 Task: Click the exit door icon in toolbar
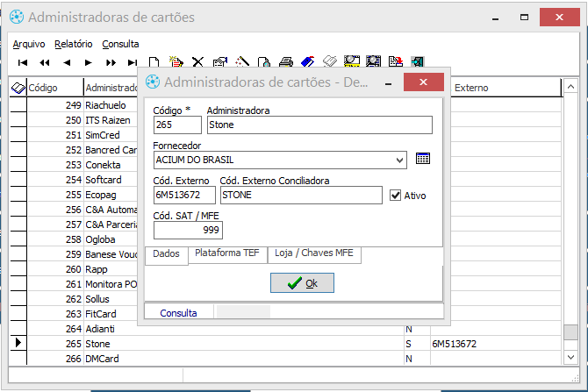(x=418, y=61)
